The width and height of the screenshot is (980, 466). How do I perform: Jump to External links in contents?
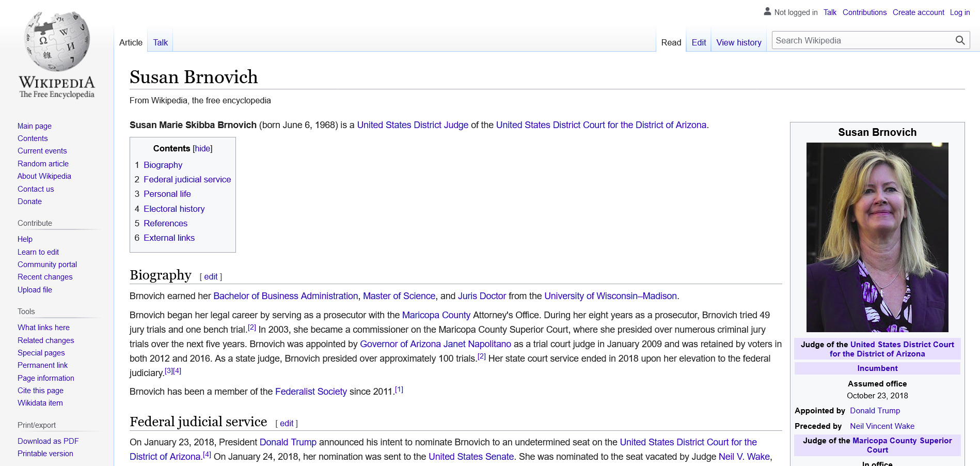tap(169, 238)
